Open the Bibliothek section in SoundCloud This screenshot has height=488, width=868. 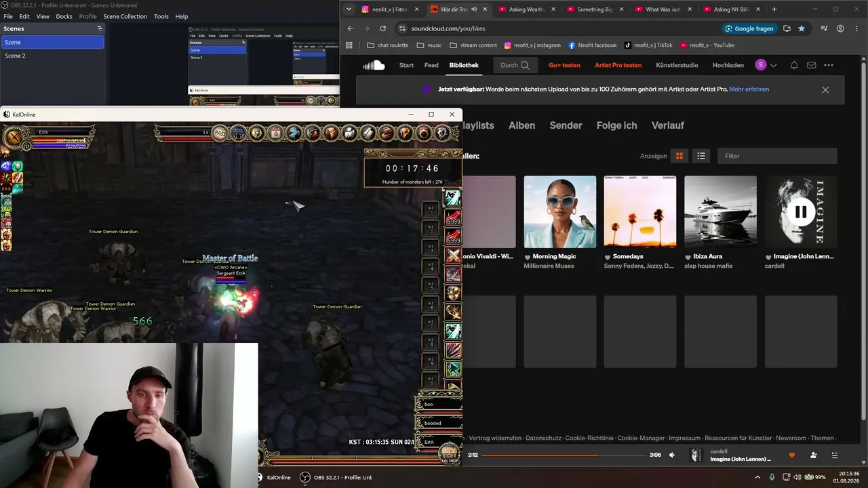[x=464, y=65]
